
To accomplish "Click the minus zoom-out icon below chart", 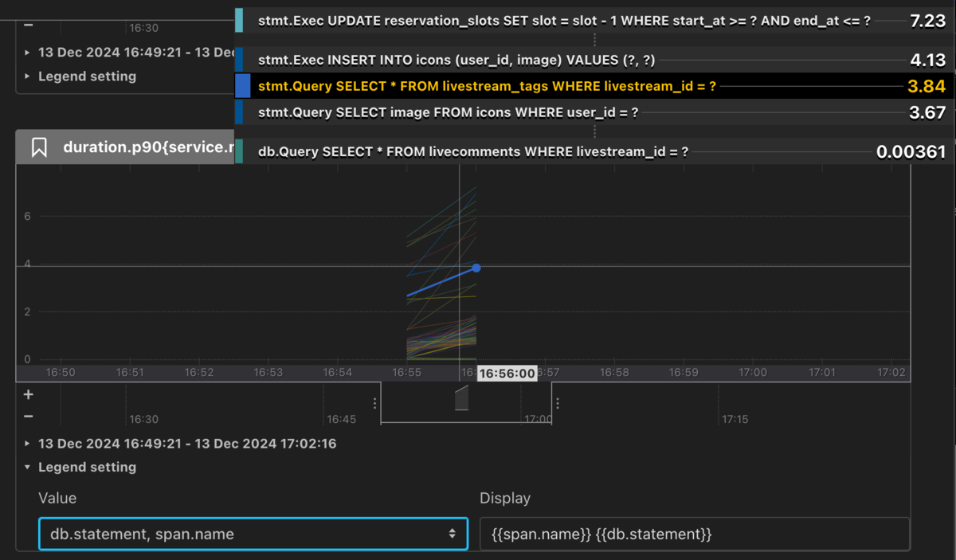I will tap(29, 416).
